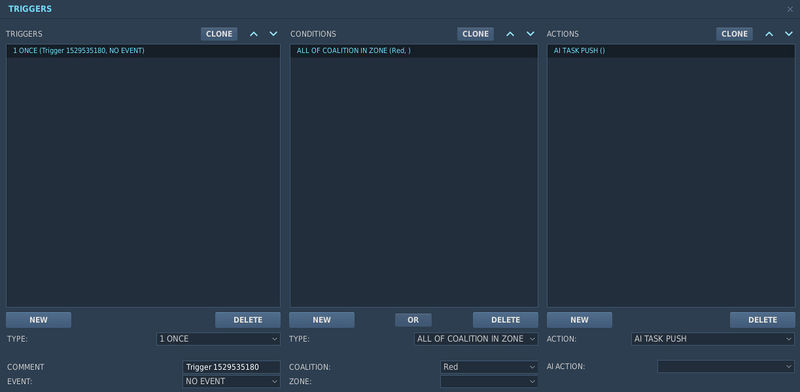Open the ACTION dropdown showing AI TASK PUSH
This screenshot has width=800, height=392.
click(x=713, y=339)
